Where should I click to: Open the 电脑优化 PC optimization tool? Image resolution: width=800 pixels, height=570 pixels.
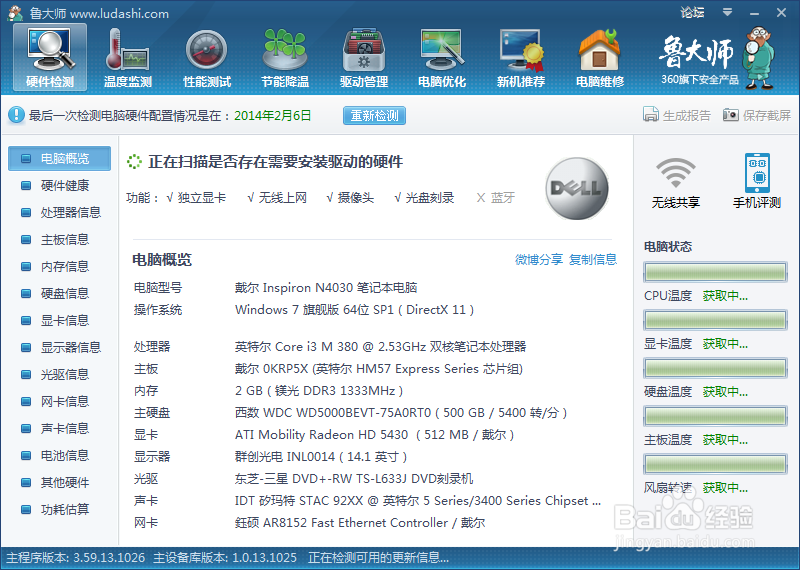tap(442, 58)
